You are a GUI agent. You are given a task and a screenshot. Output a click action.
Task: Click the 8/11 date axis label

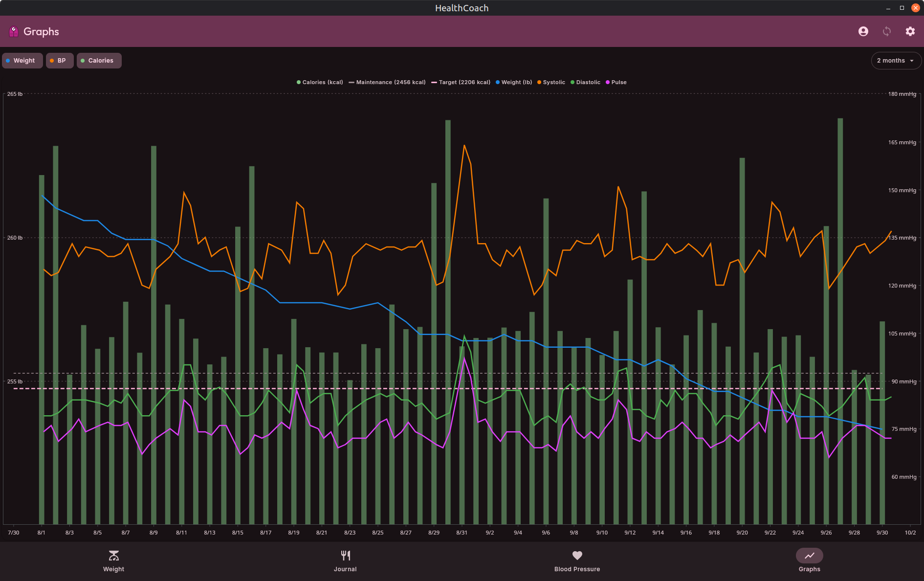tap(181, 533)
